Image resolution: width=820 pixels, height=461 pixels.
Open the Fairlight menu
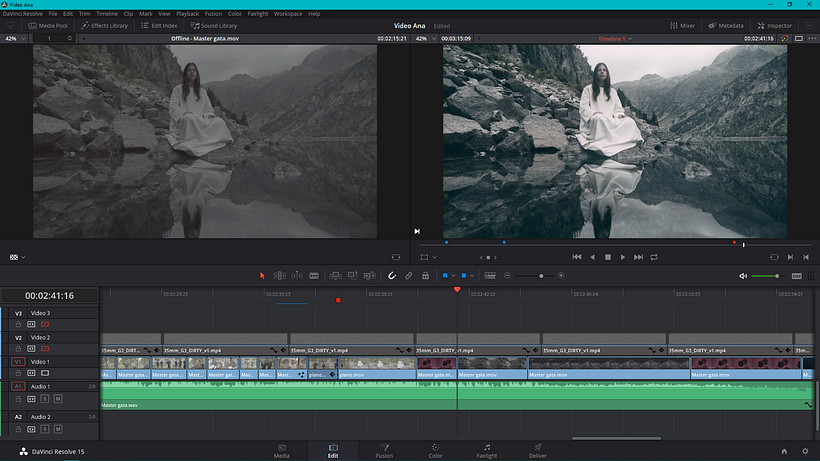(258, 14)
